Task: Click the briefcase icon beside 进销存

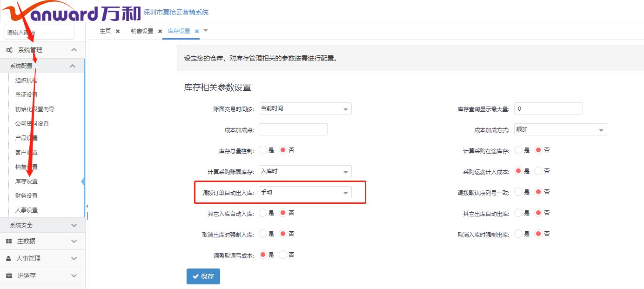Action: click(9, 276)
